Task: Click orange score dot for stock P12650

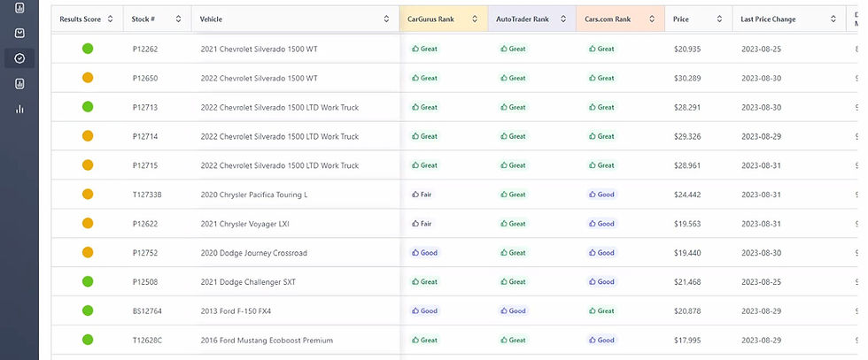Action: click(88, 79)
